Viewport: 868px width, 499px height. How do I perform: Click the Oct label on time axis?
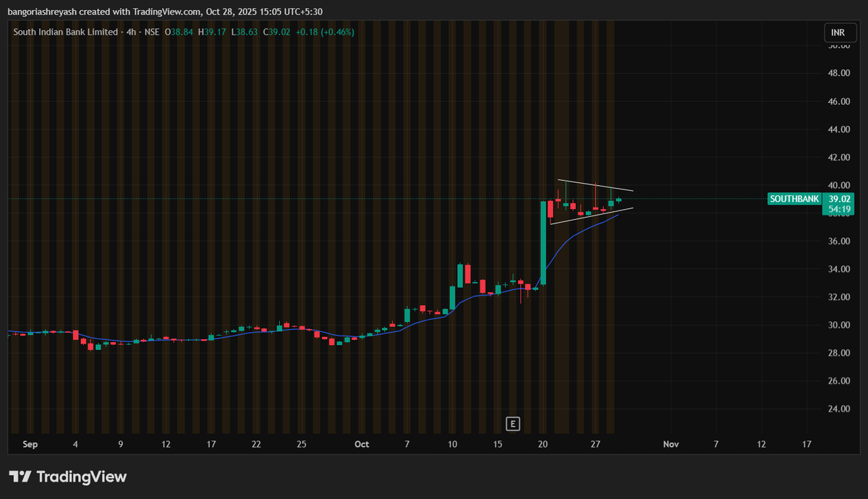click(362, 444)
